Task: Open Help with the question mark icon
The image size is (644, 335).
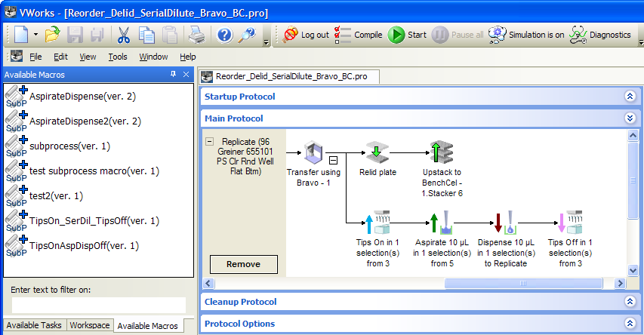Action: (225, 35)
